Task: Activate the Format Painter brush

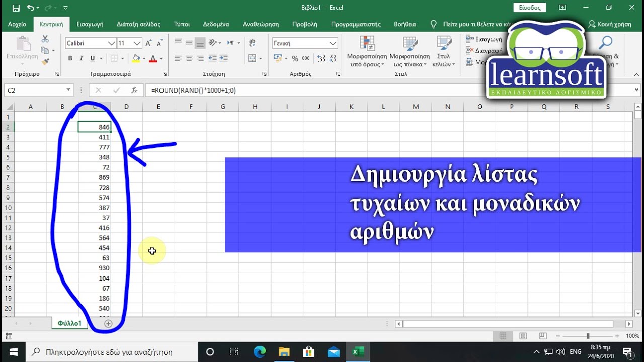Action: (x=45, y=61)
